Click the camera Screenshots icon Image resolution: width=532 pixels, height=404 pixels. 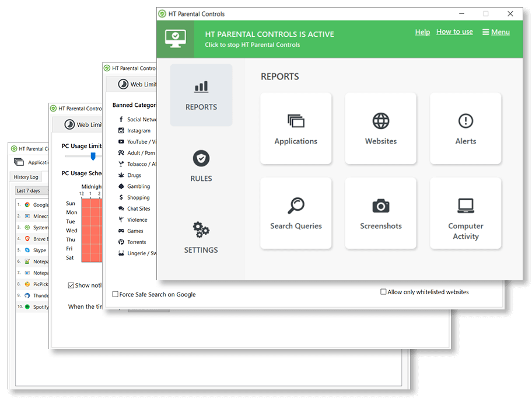381,206
